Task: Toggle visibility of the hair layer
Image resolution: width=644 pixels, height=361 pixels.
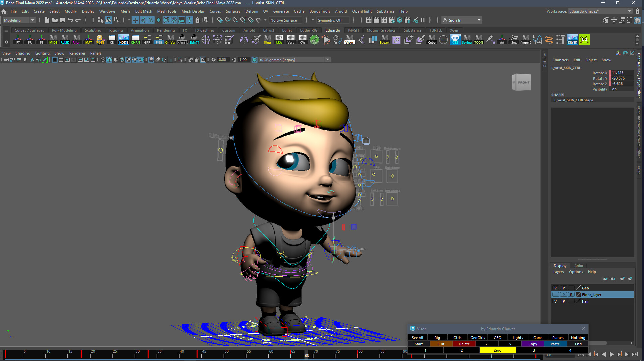Action: click(x=555, y=301)
